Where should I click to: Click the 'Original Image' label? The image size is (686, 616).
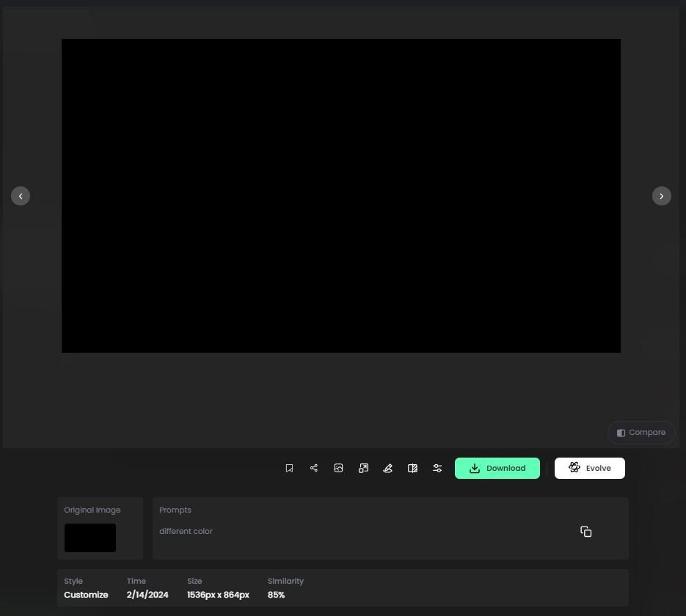point(92,510)
